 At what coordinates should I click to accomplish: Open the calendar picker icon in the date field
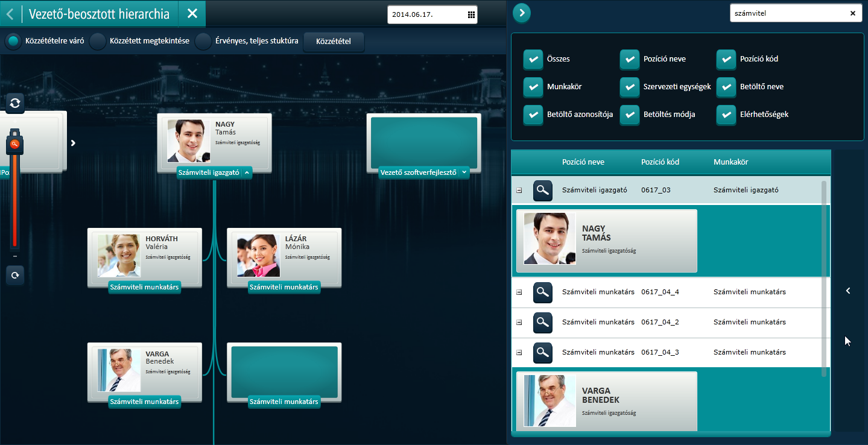(x=471, y=14)
